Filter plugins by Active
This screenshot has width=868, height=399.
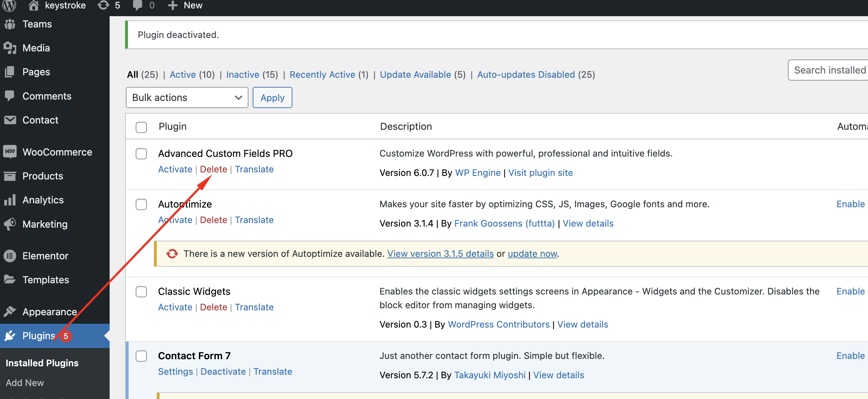coord(183,75)
